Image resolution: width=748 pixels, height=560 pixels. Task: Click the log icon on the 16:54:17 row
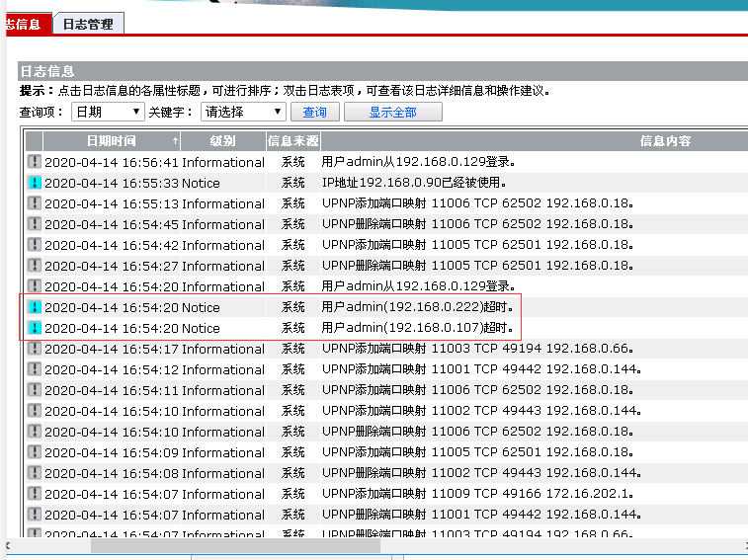[34, 349]
